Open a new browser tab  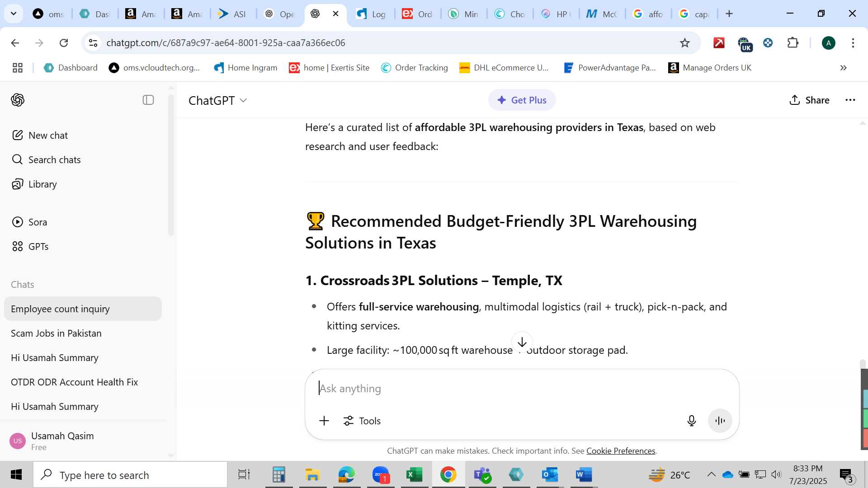(x=729, y=14)
